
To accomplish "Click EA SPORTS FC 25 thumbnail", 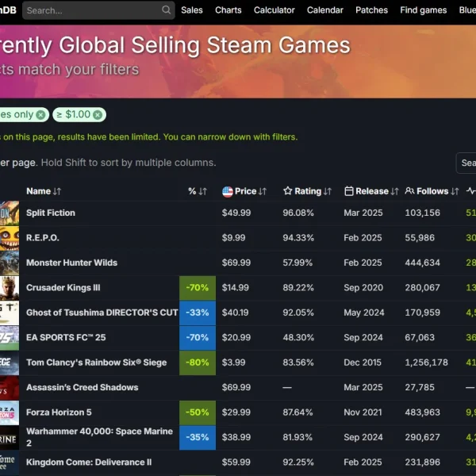I will pyautogui.click(x=10, y=338).
